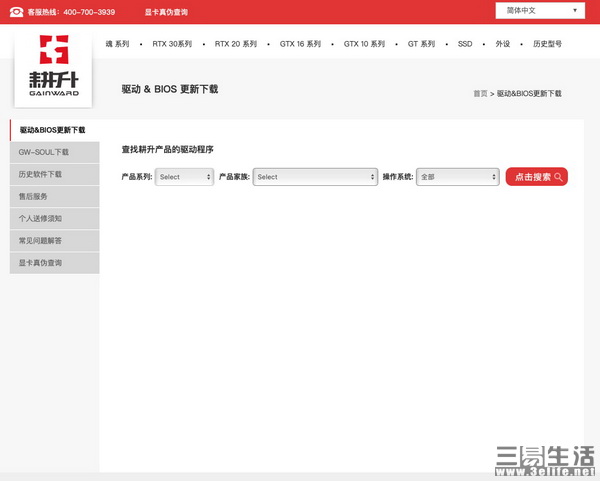This screenshot has width=600, height=481.
Task: Open the 魂 系列 navigation menu
Action: 117,44
